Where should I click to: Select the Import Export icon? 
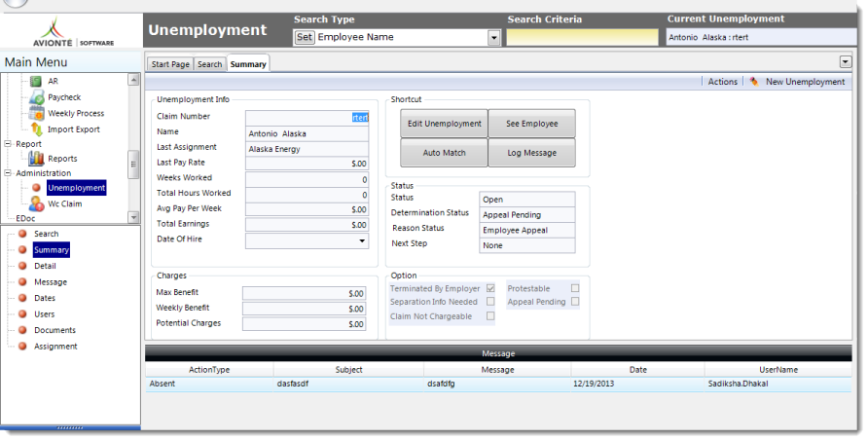36,129
